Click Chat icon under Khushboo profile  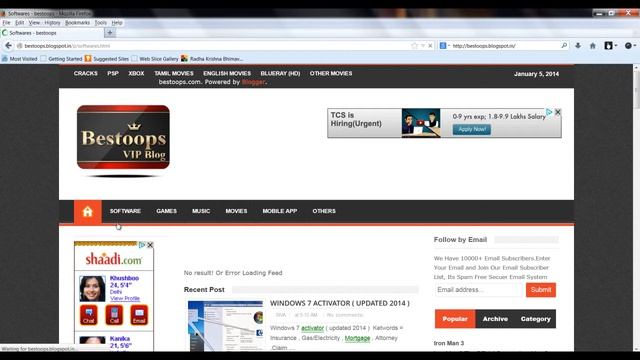(x=89, y=315)
